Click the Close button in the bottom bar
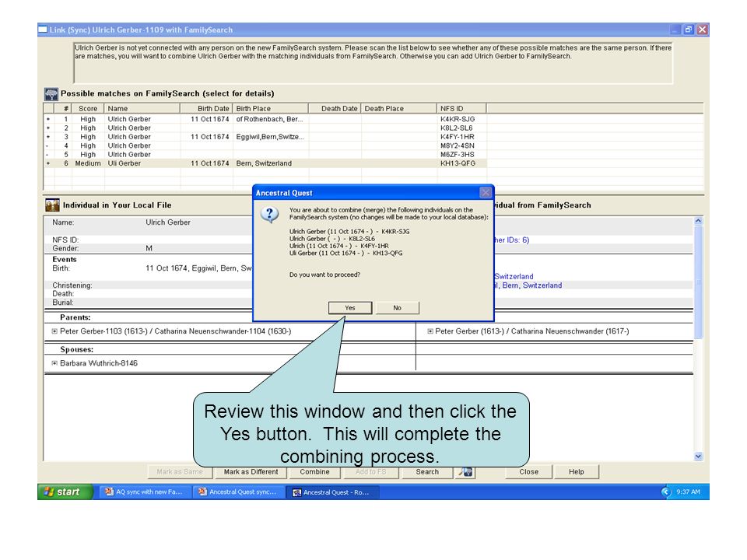 [529, 472]
